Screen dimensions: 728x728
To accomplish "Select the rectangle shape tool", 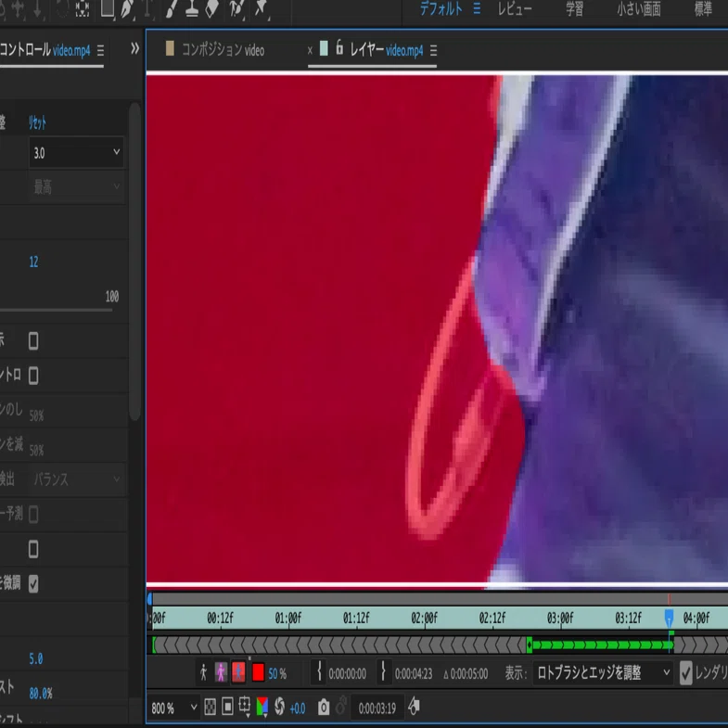I will click(108, 8).
